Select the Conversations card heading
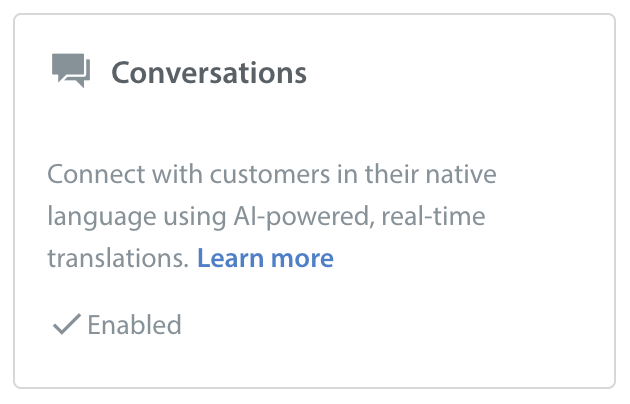 [x=208, y=73]
